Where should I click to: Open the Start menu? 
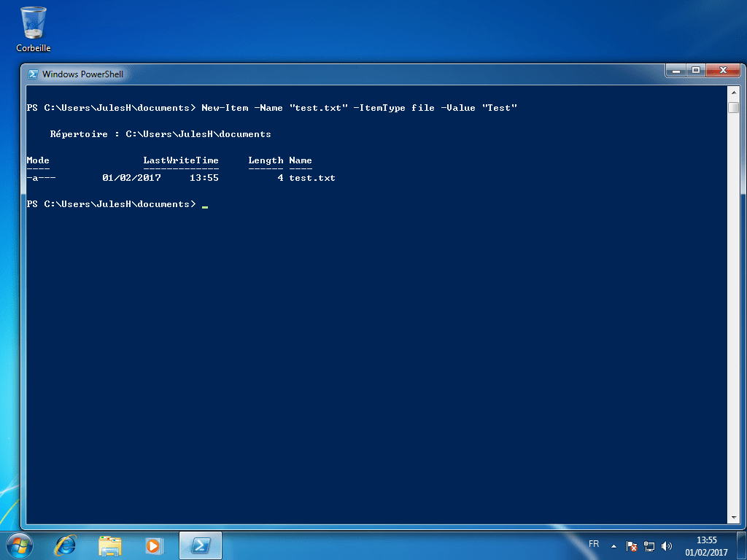click(x=19, y=544)
